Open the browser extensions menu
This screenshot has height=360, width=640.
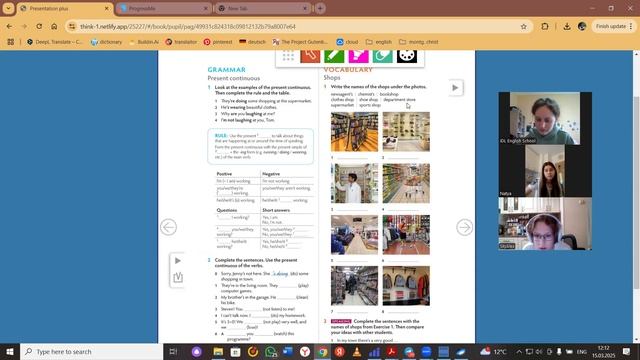point(545,27)
